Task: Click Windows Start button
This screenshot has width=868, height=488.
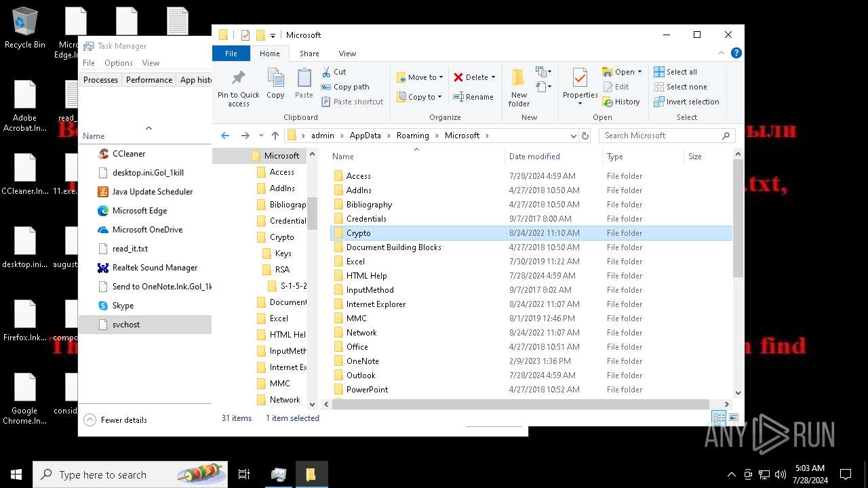Action: [16, 474]
